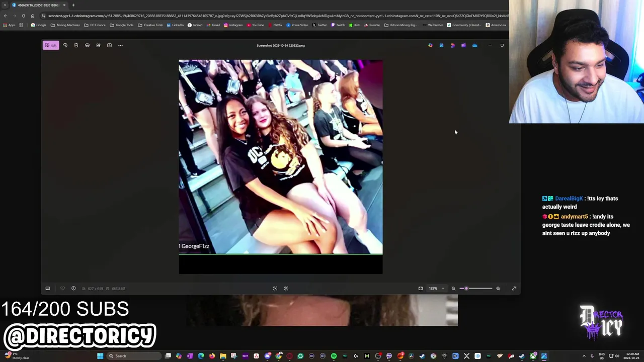This screenshot has height=362, width=644.
Task: Open the clock showing 12:49 AM
Action: click(x=632, y=356)
